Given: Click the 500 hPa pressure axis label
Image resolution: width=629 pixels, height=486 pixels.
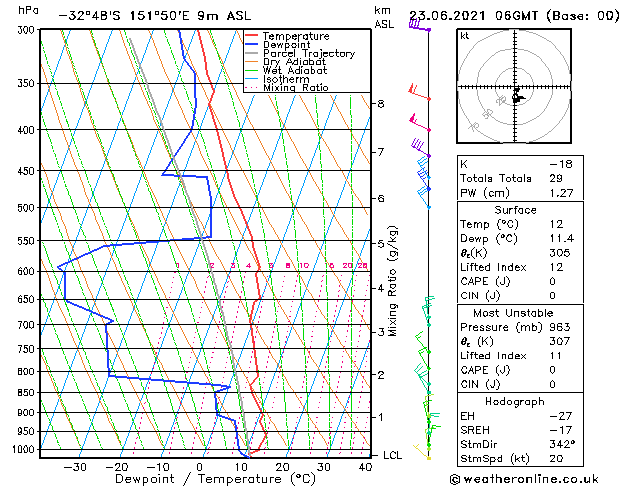Looking at the screenshot, I should click(x=28, y=208).
